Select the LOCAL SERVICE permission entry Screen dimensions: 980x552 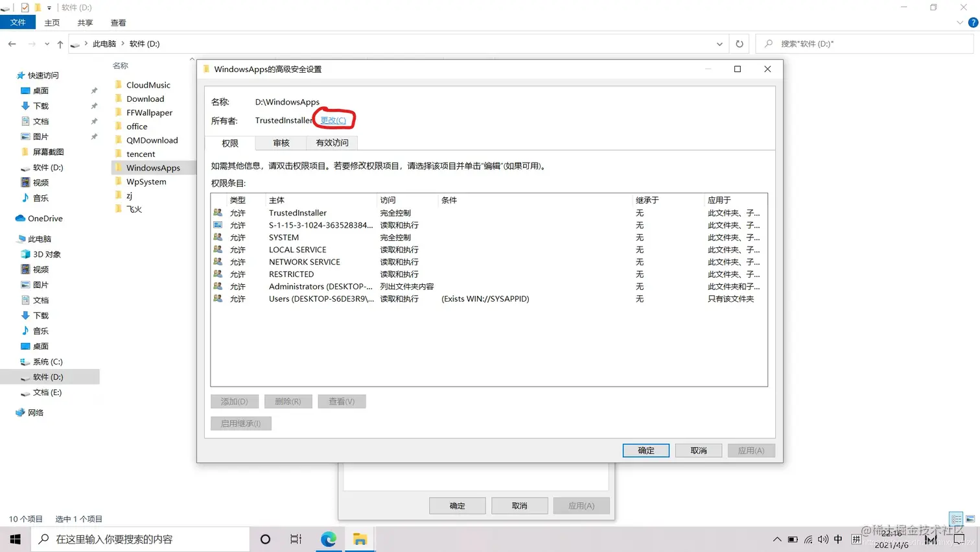489,250
